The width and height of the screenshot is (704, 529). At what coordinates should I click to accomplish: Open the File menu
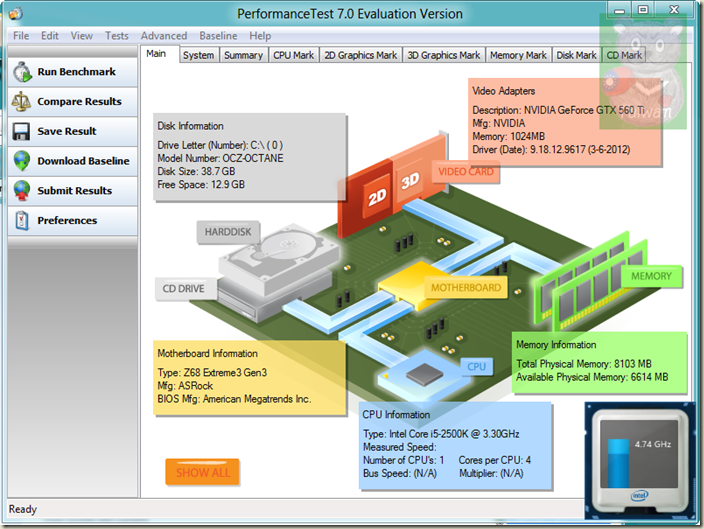[21, 36]
